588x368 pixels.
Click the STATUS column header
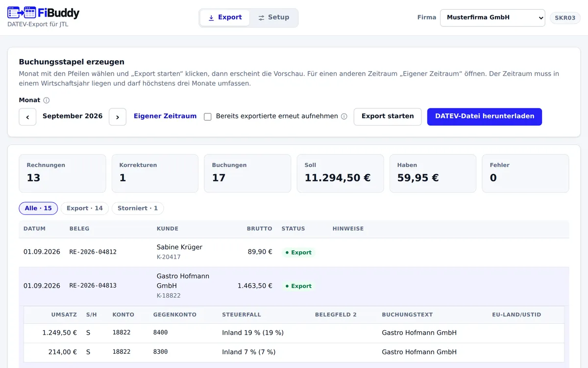293,229
